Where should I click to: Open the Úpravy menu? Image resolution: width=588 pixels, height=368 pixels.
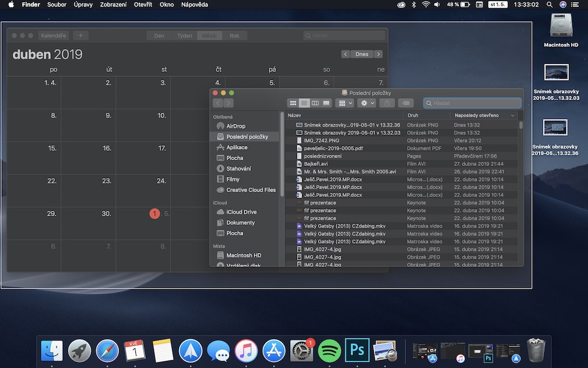(x=83, y=5)
